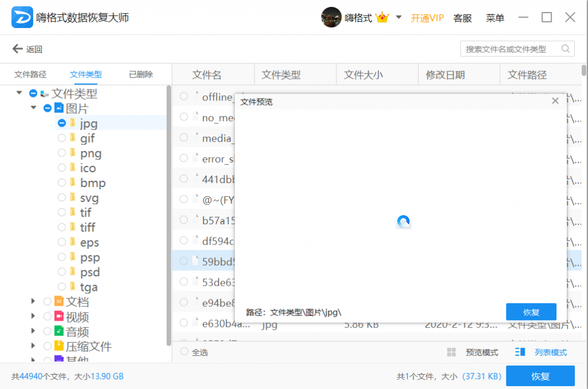Click the tiff folder icon

coord(73,227)
